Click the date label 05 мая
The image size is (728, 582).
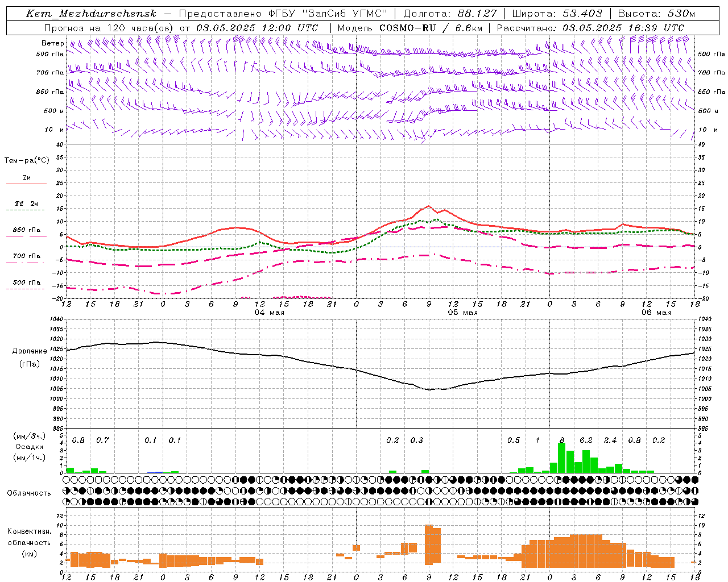[x=463, y=313]
